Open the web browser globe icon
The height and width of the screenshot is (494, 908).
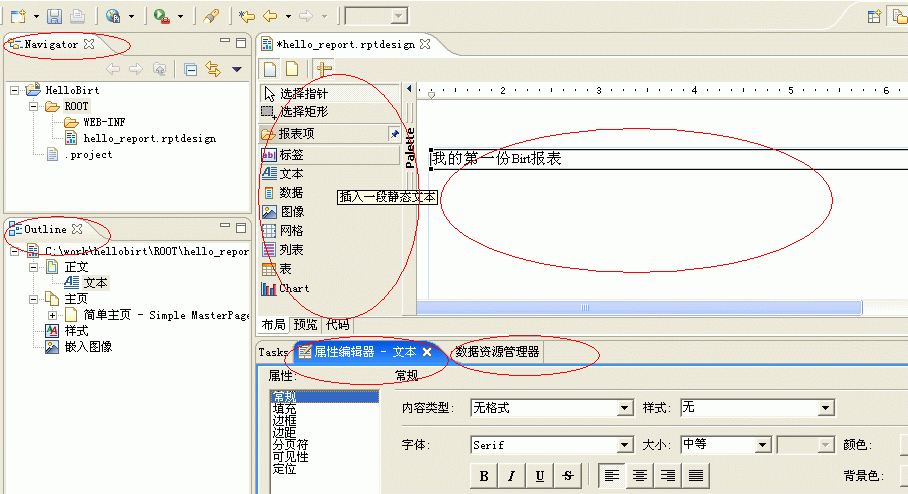(x=113, y=16)
